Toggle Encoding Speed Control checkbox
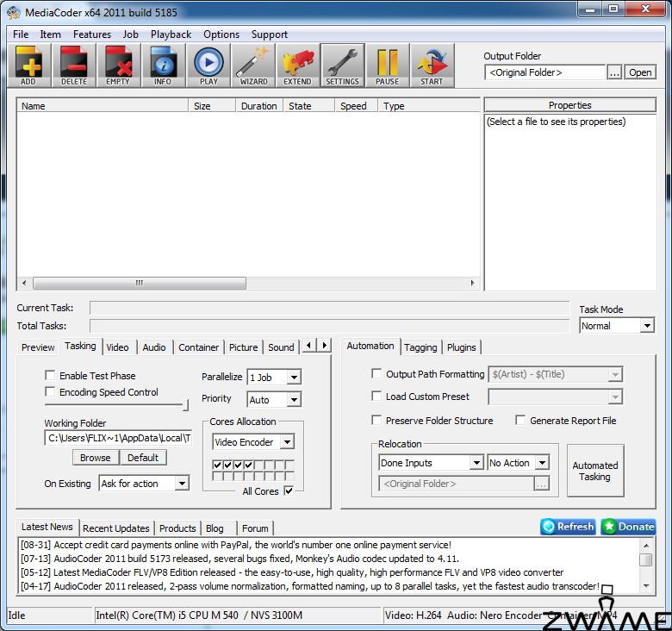This screenshot has height=631, width=672. point(50,392)
